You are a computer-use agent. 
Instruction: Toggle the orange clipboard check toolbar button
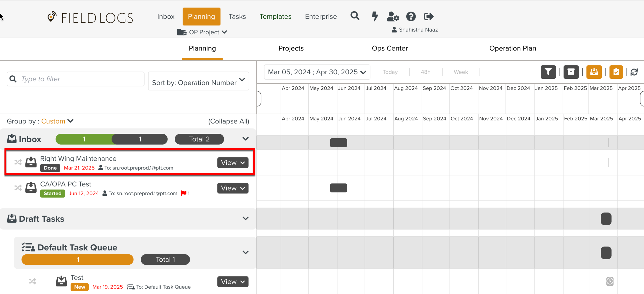616,72
